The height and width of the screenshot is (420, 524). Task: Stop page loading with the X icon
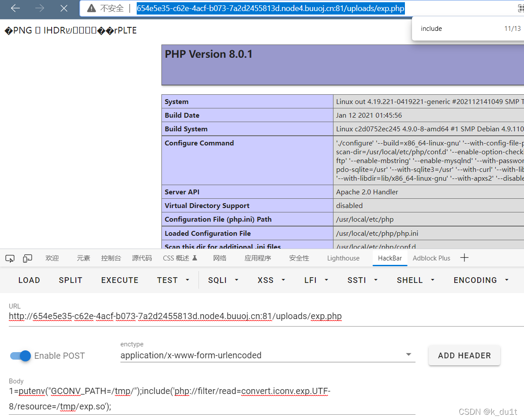64,8
